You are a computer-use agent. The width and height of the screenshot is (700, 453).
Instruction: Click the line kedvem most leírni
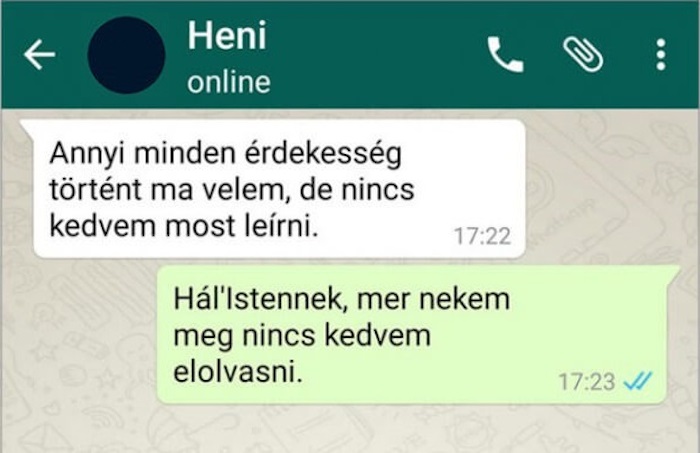184,226
